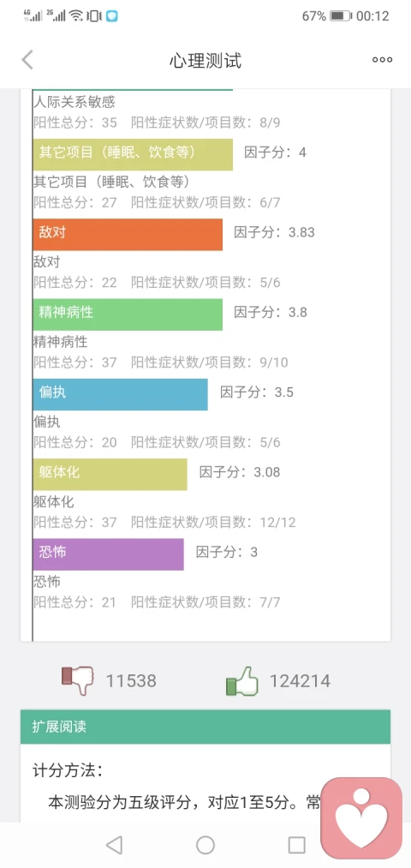
Task: Open the pink heart floating icon
Action: [362, 818]
